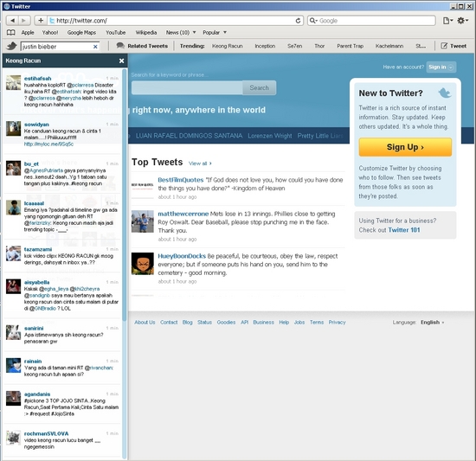Open the Status footer link

point(204,323)
